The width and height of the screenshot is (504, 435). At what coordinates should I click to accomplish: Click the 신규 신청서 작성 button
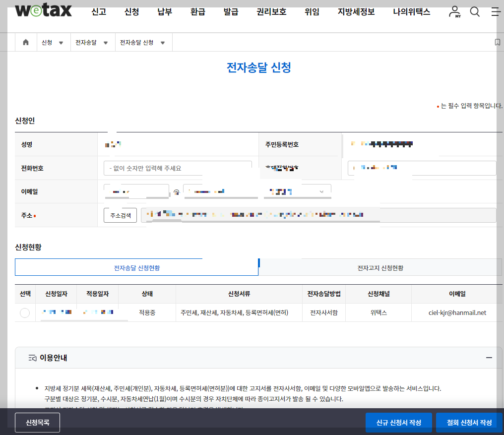click(399, 422)
